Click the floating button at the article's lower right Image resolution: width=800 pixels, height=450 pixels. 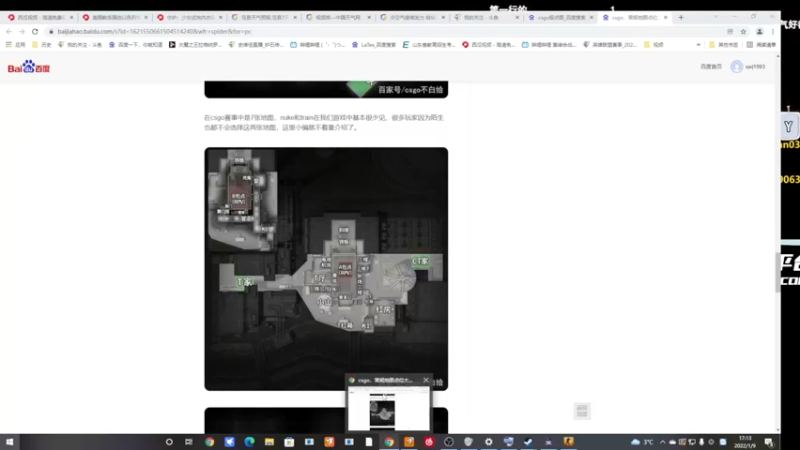(x=582, y=411)
